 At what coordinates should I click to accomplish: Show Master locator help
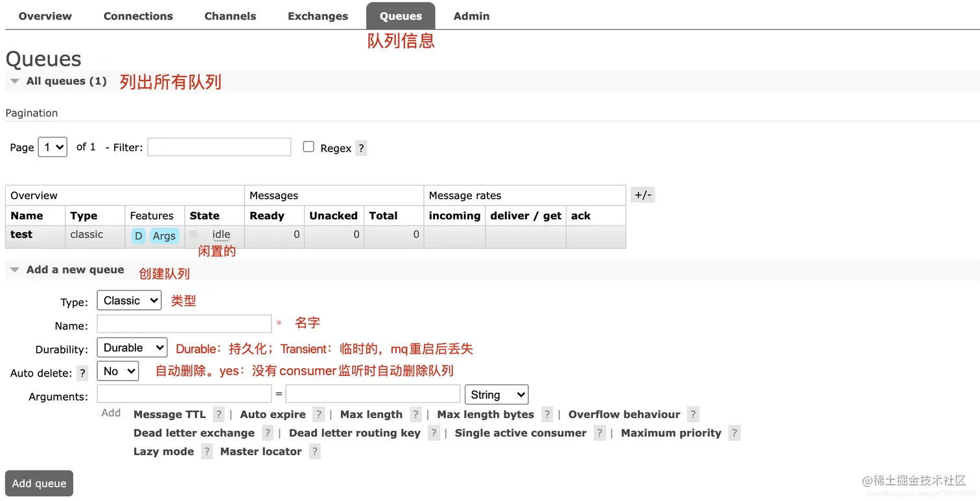coord(314,452)
